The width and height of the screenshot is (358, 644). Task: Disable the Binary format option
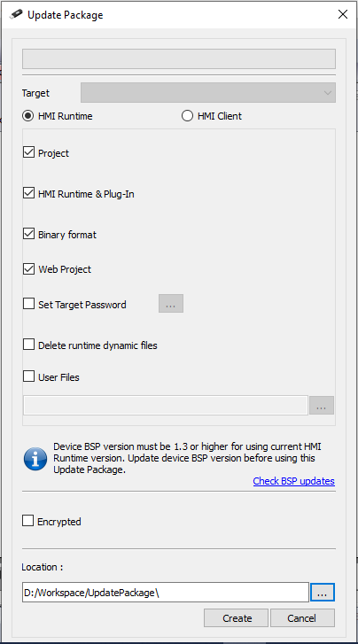(x=28, y=234)
